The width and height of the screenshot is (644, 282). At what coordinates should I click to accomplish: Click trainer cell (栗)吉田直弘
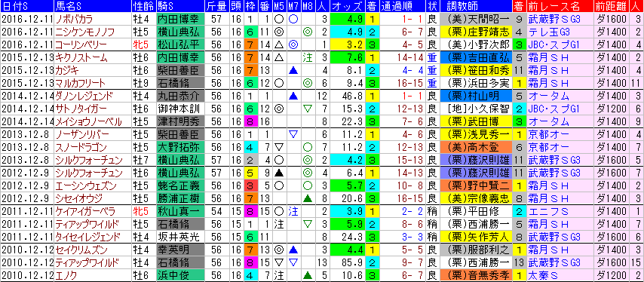click(475, 57)
